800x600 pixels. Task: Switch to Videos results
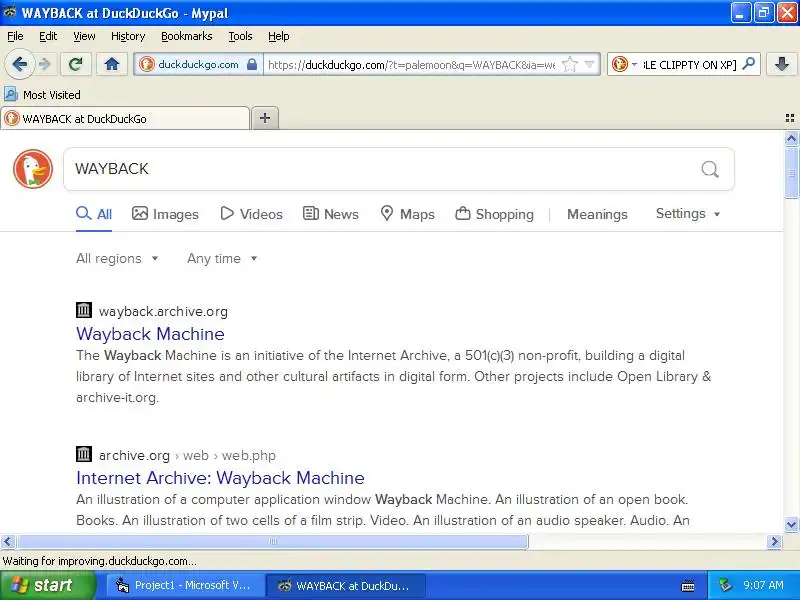(252, 214)
